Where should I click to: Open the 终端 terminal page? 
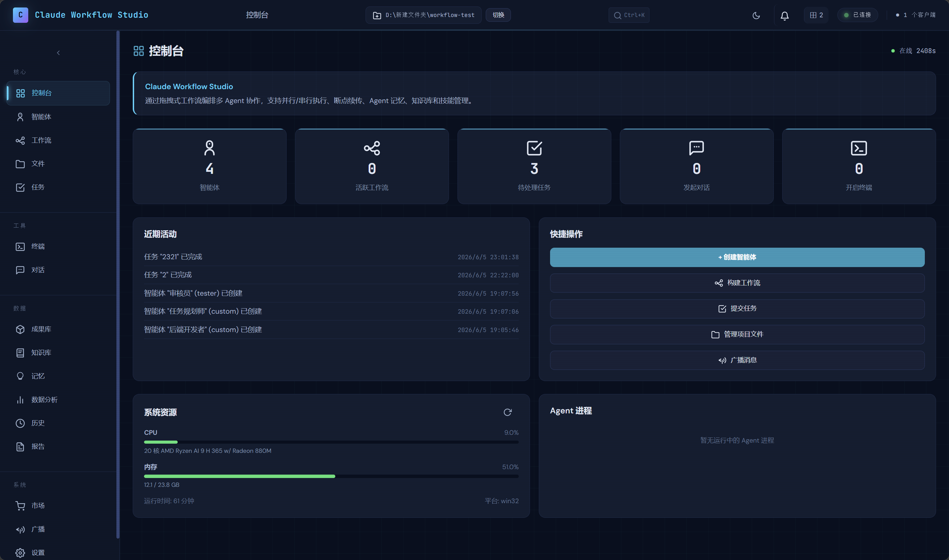[x=58, y=246]
